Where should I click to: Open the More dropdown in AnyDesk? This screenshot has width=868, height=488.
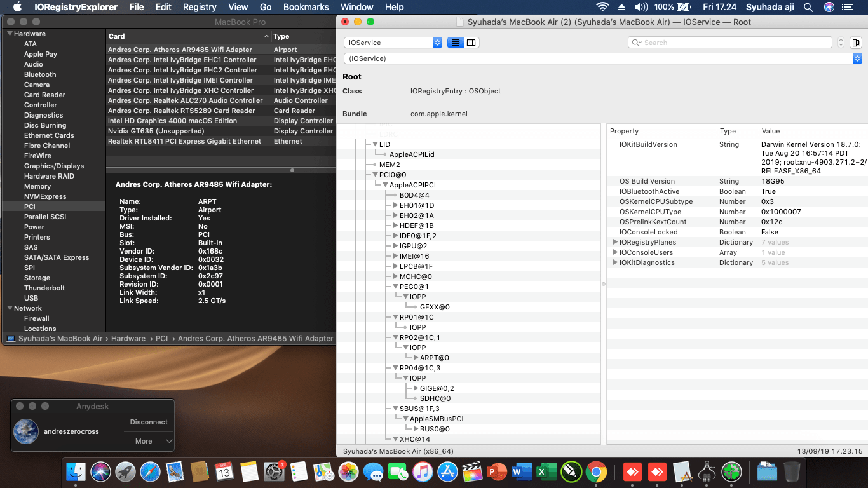[x=149, y=441]
